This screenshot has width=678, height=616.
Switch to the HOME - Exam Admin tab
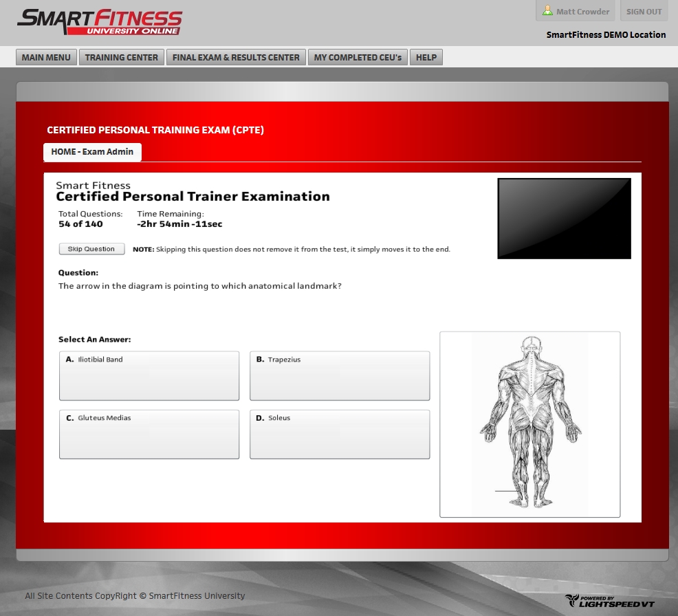tap(92, 152)
